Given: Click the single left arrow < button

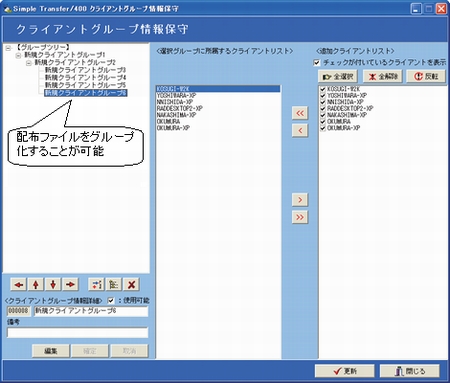Looking at the screenshot, I should tap(300, 130).
